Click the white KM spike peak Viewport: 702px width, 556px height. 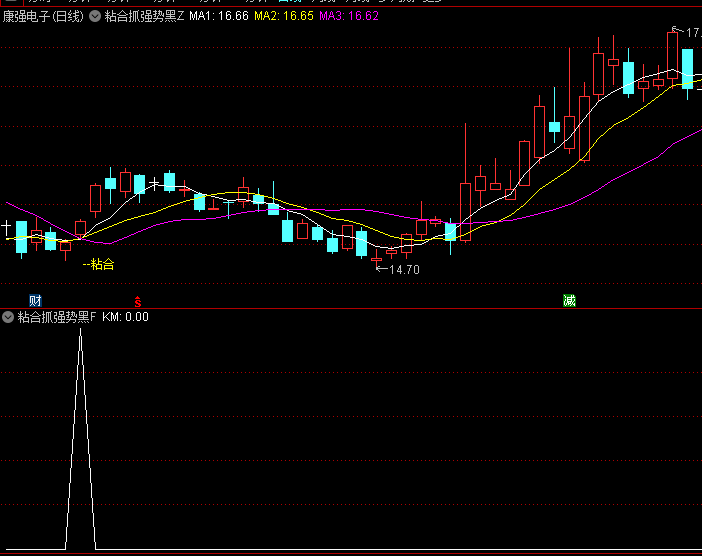coord(80,332)
